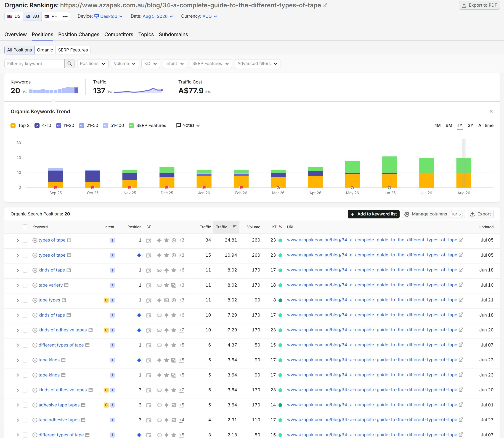
Task: Click the image pack icon in 'adhesive tape types' row
Action: point(174,405)
